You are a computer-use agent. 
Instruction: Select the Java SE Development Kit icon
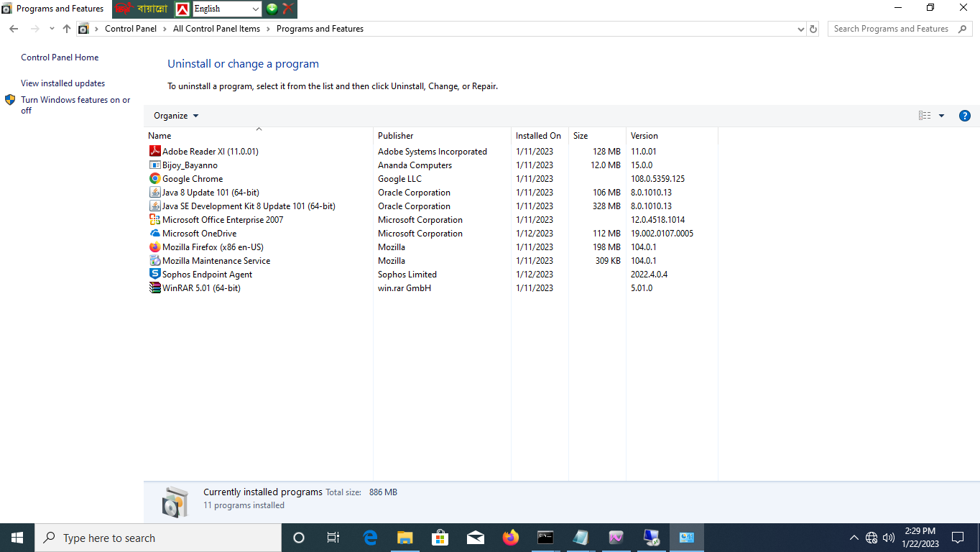tap(154, 206)
